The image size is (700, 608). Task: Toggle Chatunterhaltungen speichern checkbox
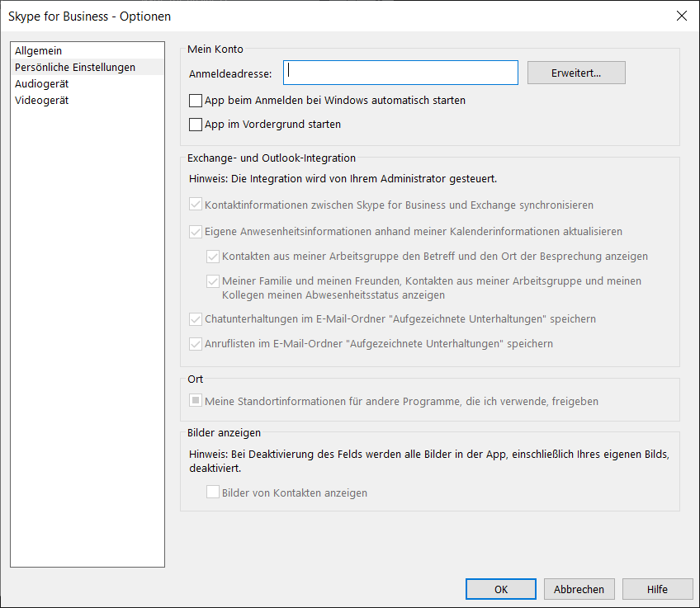click(196, 319)
